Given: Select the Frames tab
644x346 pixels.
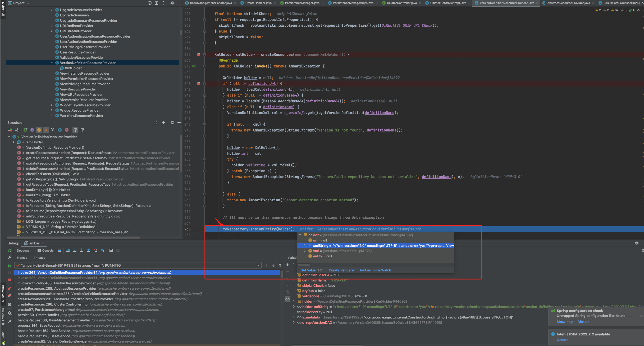Looking at the screenshot, I should (x=22, y=258).
